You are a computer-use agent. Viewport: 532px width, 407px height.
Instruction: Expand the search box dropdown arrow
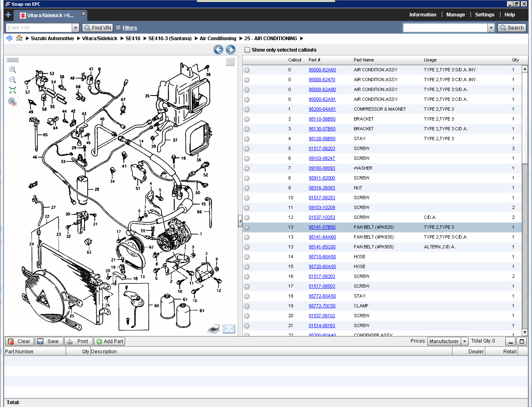(x=491, y=28)
